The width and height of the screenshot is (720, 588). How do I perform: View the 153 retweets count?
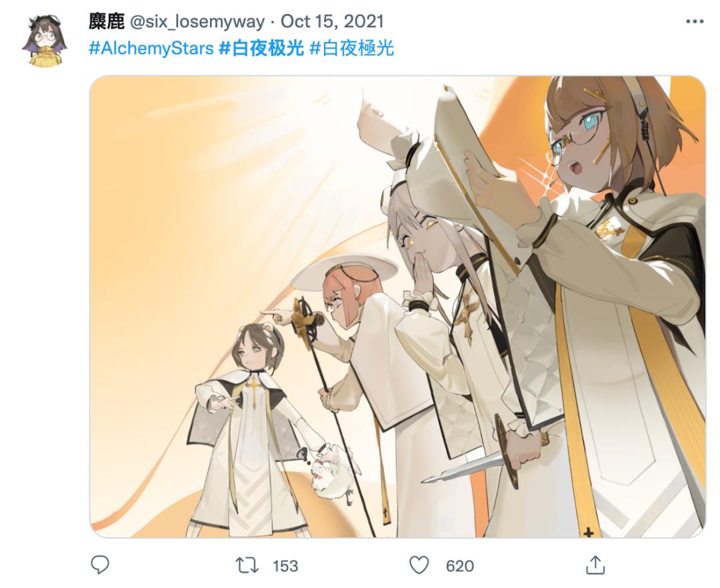point(285,566)
